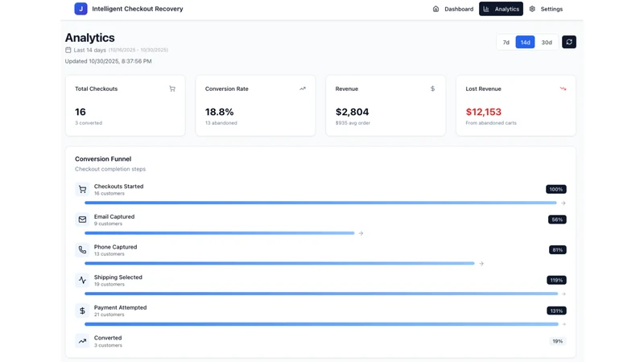This screenshot has height=362, width=644.
Task: Click the Conversion Funnel heading
Action: click(x=103, y=158)
